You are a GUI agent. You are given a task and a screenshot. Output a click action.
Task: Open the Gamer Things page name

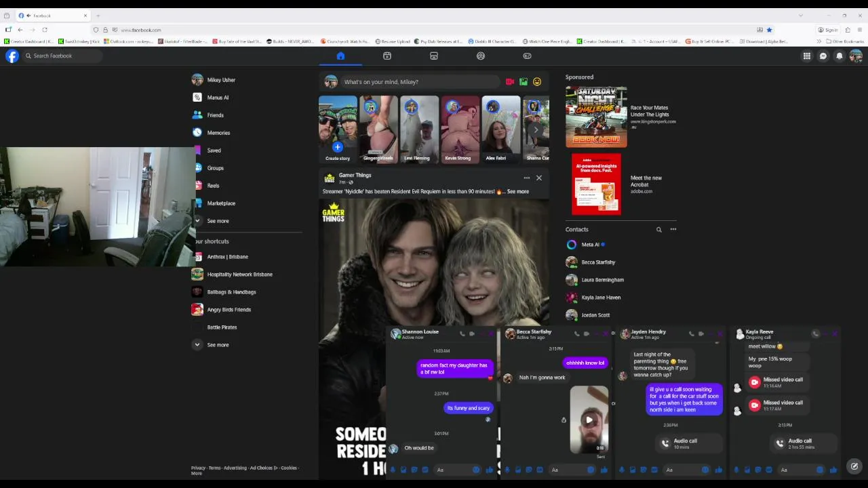pyautogui.click(x=355, y=176)
